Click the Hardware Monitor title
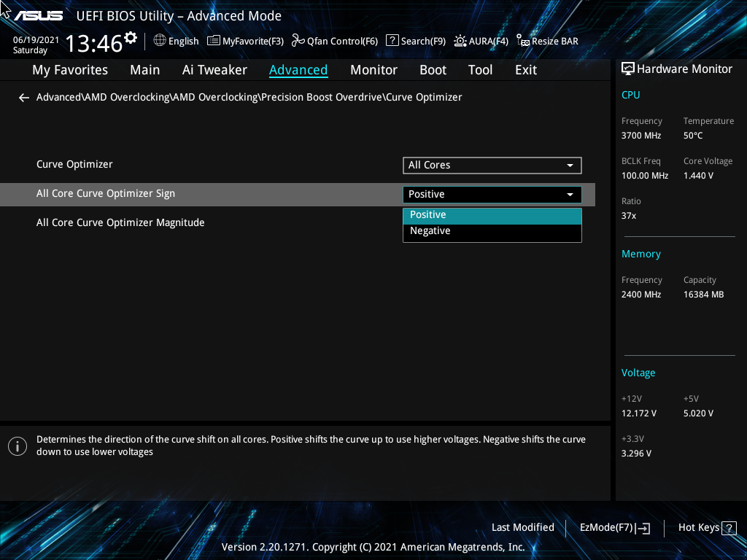747x560 pixels. (x=684, y=69)
